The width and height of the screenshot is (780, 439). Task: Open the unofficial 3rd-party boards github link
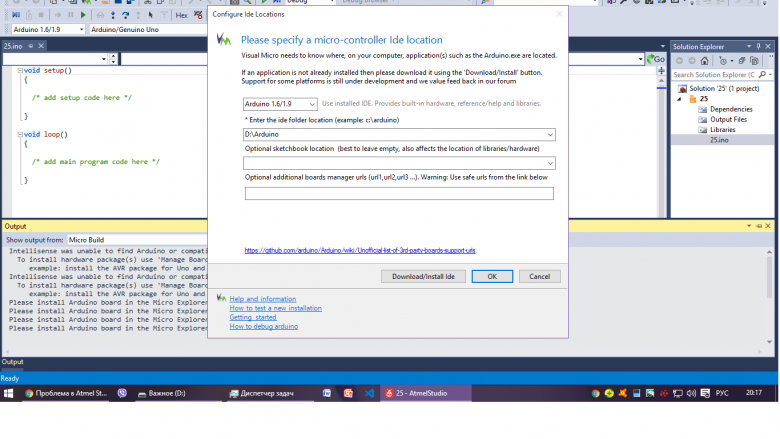click(360, 251)
